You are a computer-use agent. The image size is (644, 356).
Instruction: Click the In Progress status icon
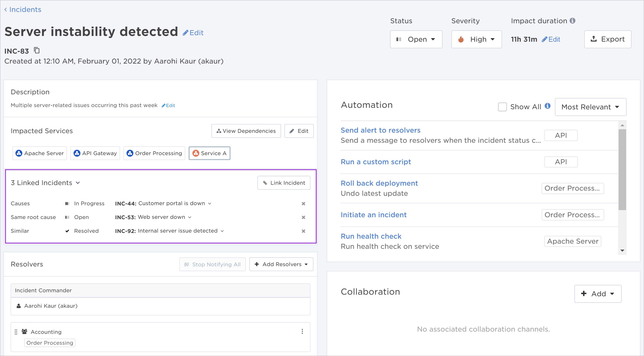click(67, 204)
